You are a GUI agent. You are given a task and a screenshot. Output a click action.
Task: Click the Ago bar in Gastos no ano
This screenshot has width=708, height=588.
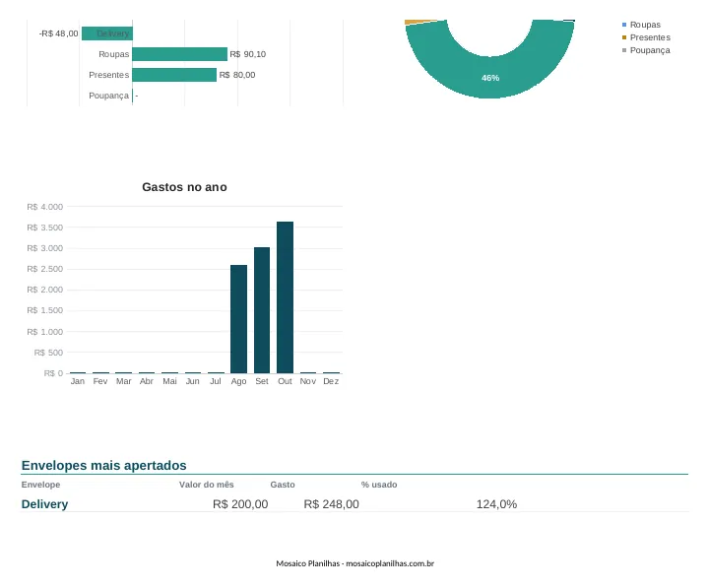239,319
